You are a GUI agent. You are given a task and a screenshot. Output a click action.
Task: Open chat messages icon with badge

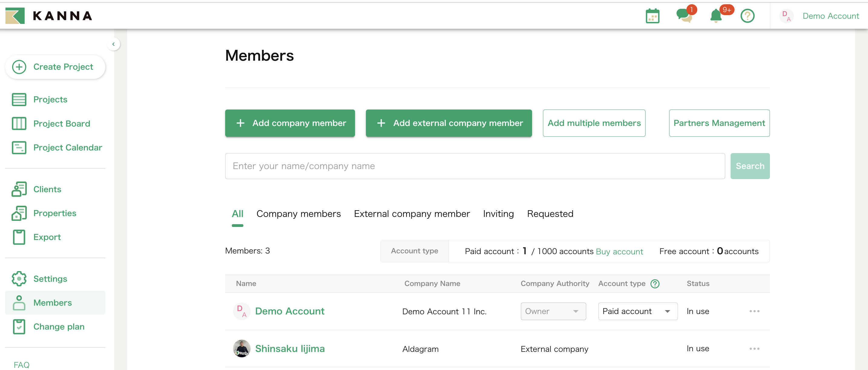click(x=684, y=15)
